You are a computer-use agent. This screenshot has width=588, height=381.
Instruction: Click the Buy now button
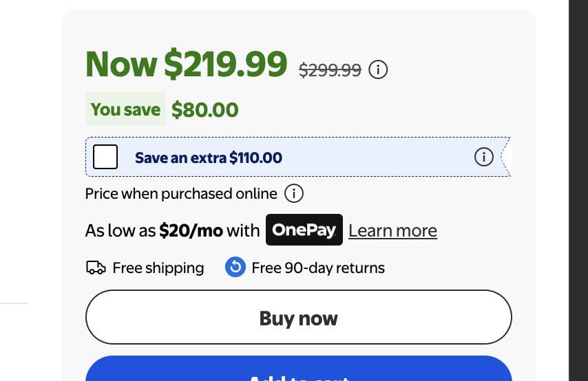[x=299, y=317]
